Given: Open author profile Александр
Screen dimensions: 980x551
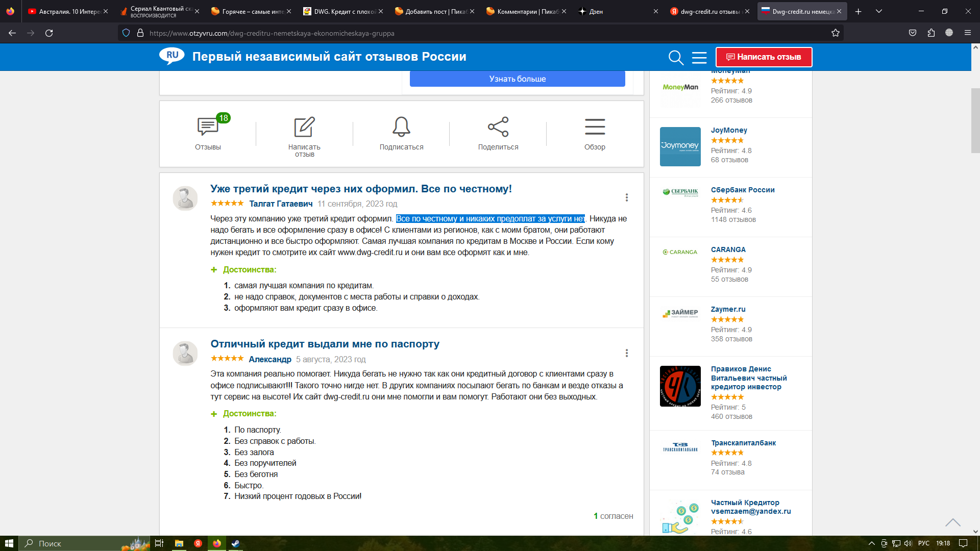Looking at the screenshot, I should point(270,359).
